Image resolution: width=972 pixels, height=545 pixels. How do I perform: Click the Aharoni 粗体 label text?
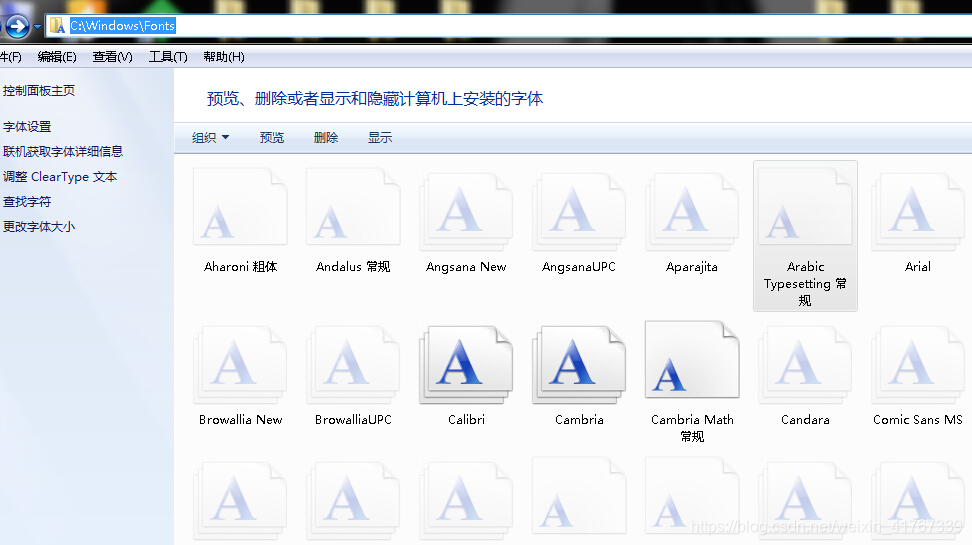pyautogui.click(x=240, y=267)
